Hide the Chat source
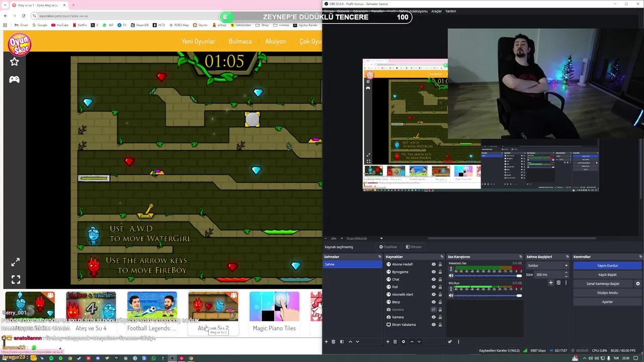The image size is (644, 362). click(433, 280)
